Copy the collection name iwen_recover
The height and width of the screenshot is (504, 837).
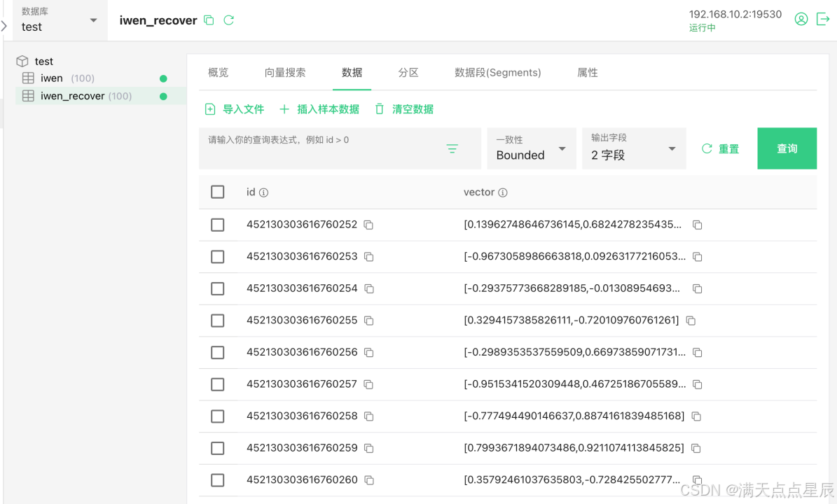[209, 20]
